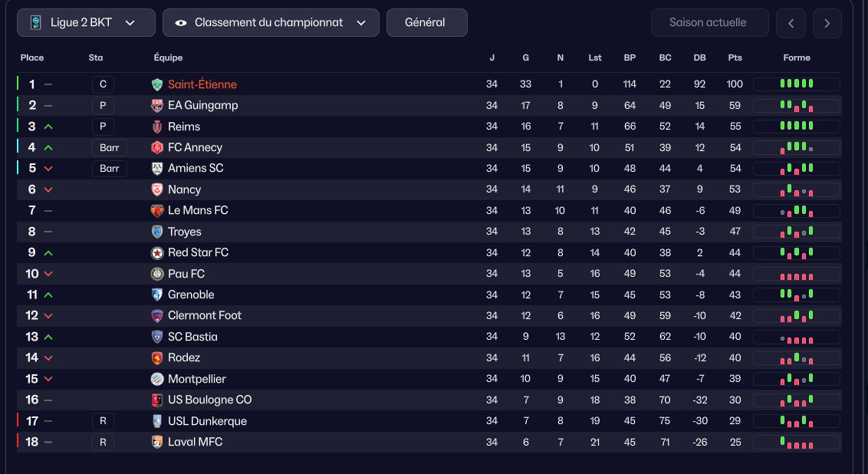The width and height of the screenshot is (868, 474).
Task: Click Saint-Étienne's form indicator bar
Action: pos(796,84)
